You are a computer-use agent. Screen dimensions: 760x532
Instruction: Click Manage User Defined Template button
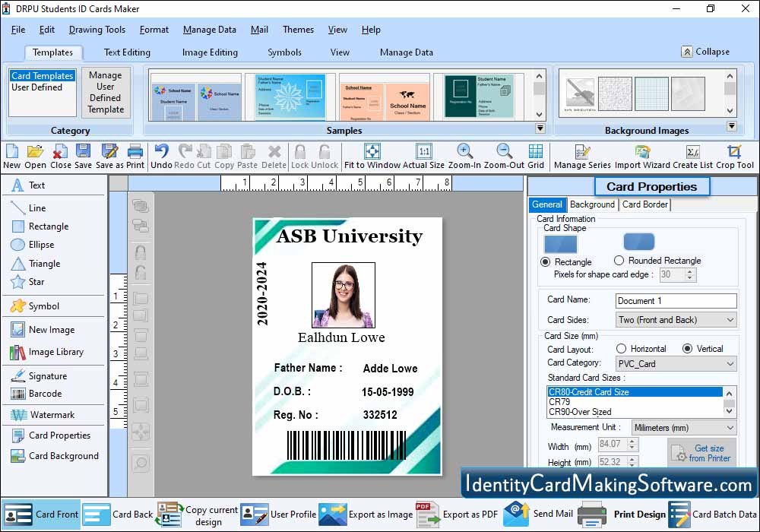106,92
